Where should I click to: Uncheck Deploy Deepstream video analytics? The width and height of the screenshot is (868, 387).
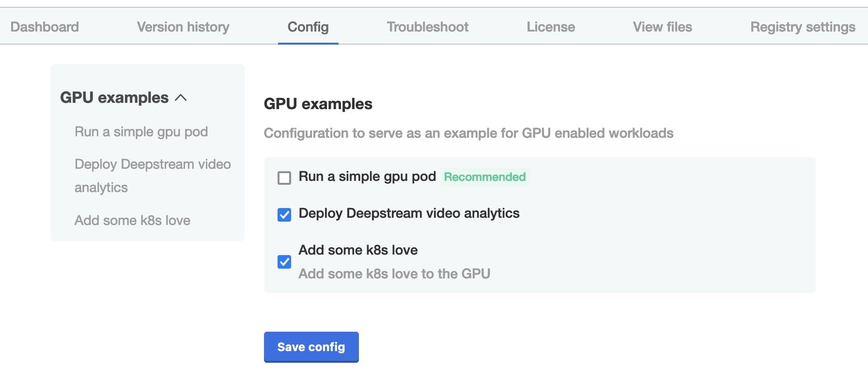[284, 214]
